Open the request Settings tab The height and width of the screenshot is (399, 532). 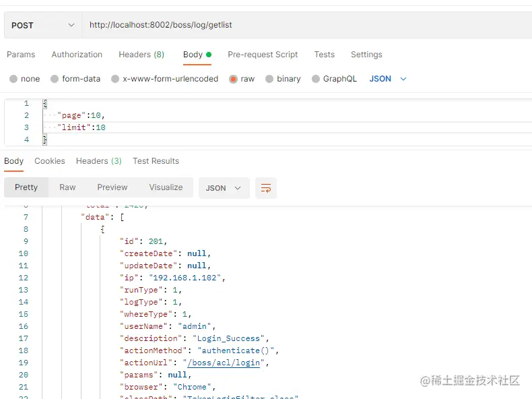366,55
